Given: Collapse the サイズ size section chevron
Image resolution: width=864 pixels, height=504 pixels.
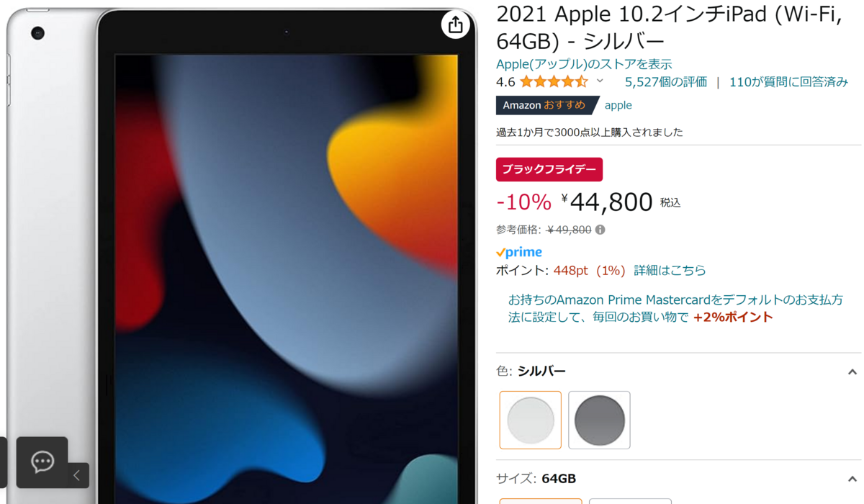Looking at the screenshot, I should tap(852, 479).
